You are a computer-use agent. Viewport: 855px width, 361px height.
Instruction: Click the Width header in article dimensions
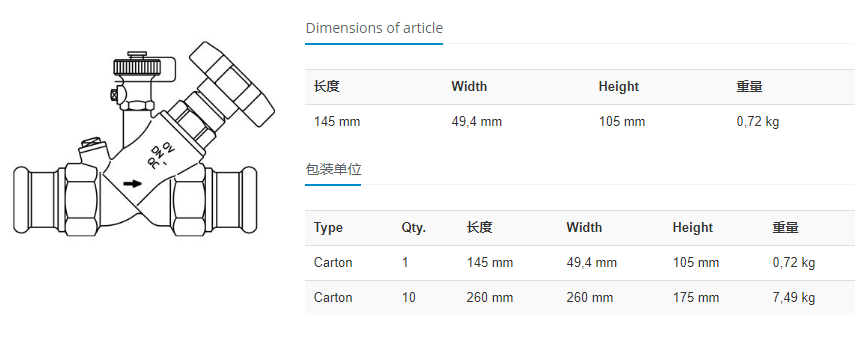click(x=469, y=87)
